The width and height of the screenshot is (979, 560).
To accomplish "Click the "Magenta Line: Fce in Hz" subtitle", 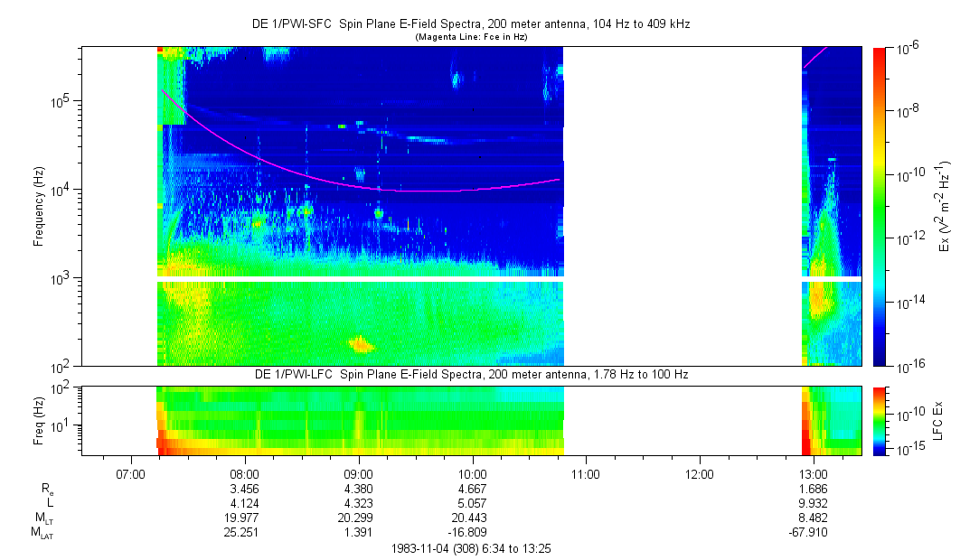I will pos(471,37).
